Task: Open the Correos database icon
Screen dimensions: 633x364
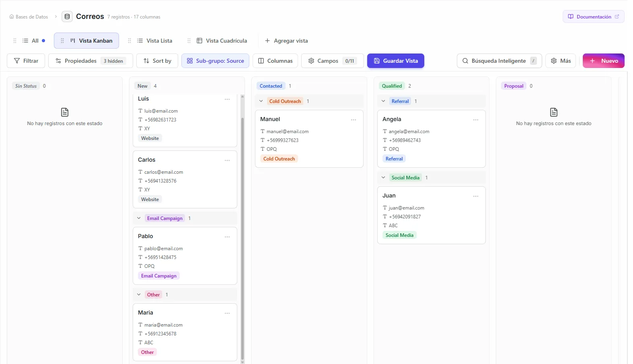Action: (67, 16)
